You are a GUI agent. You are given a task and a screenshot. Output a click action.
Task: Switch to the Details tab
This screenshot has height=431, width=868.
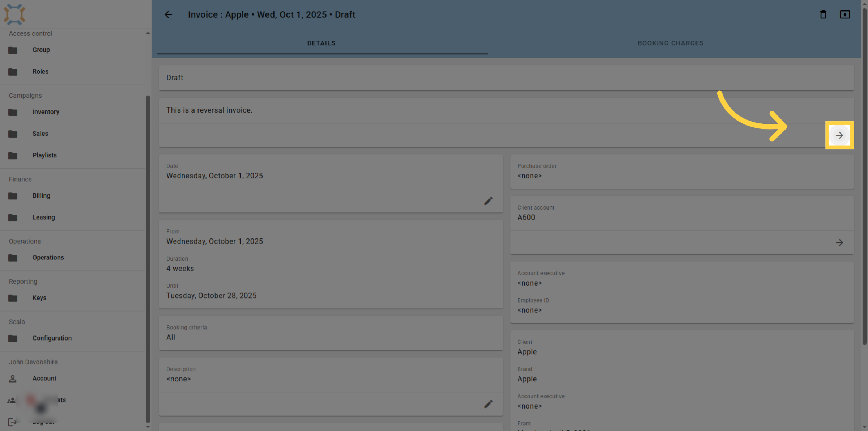click(322, 43)
